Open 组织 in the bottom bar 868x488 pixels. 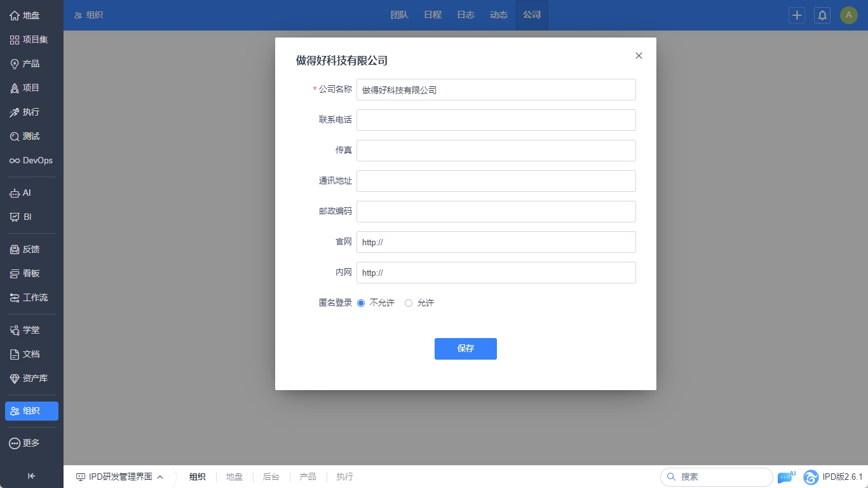(198, 477)
